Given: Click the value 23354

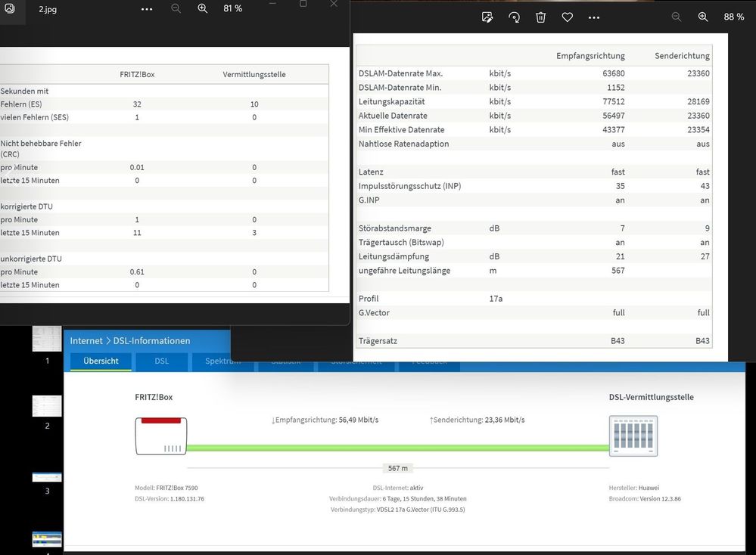Looking at the screenshot, I should pos(698,129).
